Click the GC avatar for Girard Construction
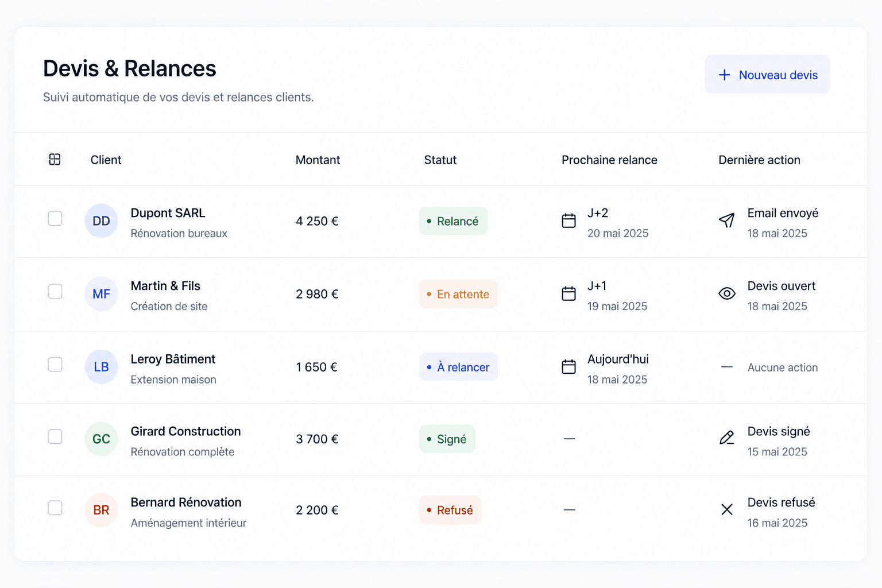Image resolution: width=882 pixels, height=588 pixels. [x=101, y=439]
